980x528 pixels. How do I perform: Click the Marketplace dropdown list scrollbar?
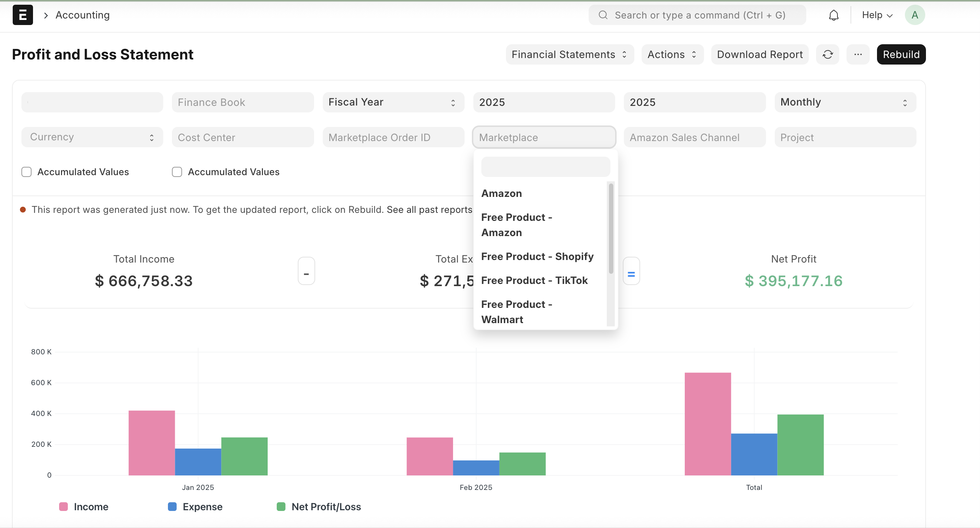611,228
